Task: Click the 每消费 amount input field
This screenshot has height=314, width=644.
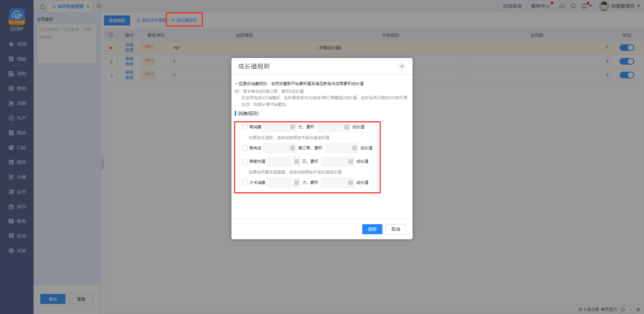Action: [279, 127]
